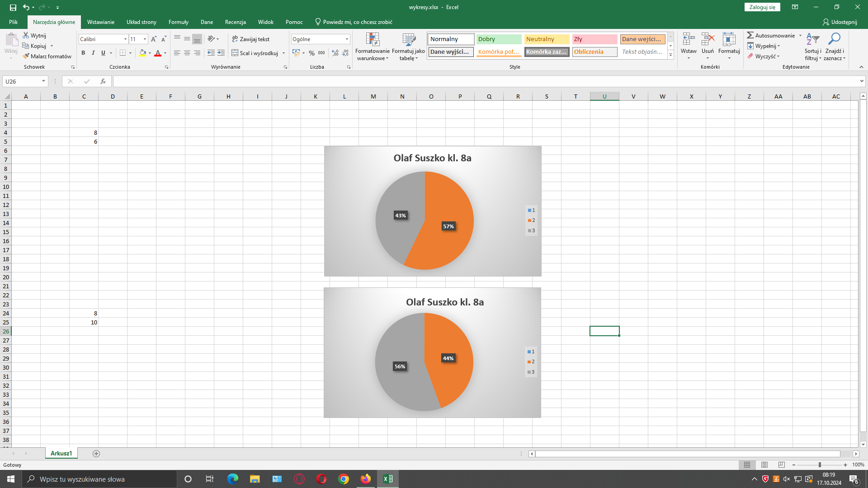Image resolution: width=868 pixels, height=488 pixels.
Task: Switch to the Formuły tab
Action: coord(178,22)
